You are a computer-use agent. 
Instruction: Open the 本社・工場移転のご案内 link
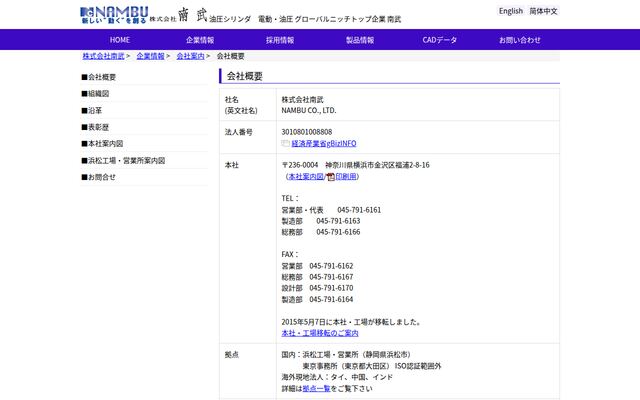320,333
